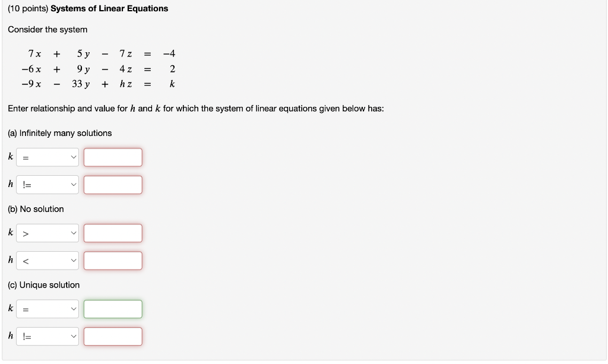Open the k operator dropdown under unique solution
This screenshot has width=608, height=364.
pyautogui.click(x=47, y=309)
